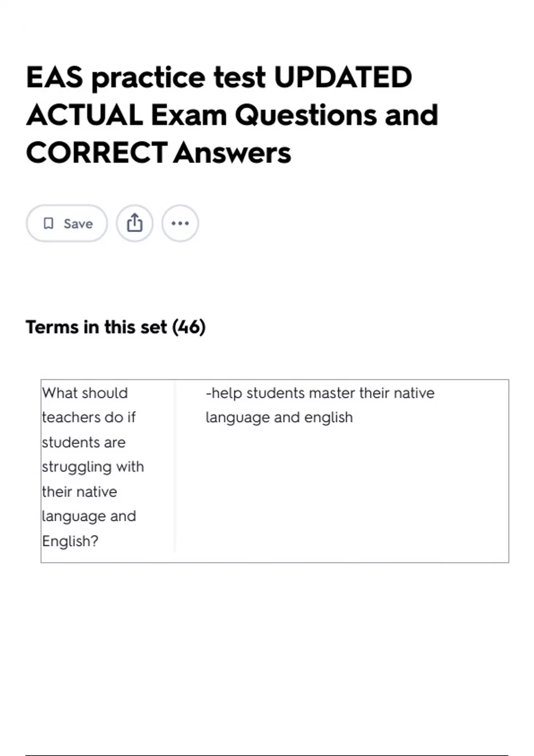The image size is (534, 756).
Task: Click the word Answers in the title
Action: (232, 153)
